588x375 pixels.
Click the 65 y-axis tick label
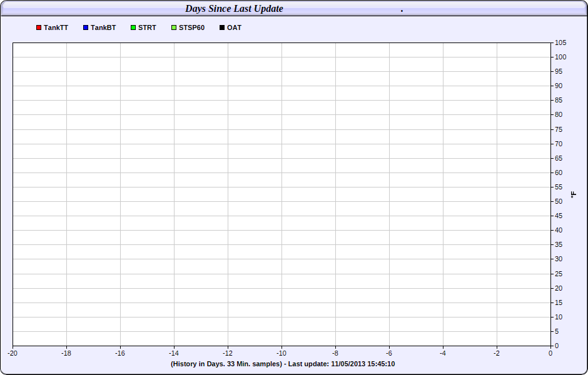[559, 159]
